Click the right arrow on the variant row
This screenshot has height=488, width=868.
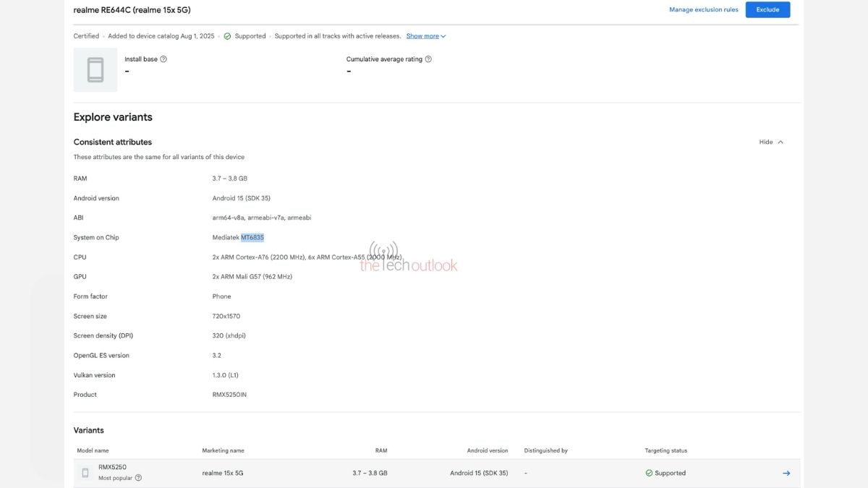pyautogui.click(x=786, y=473)
